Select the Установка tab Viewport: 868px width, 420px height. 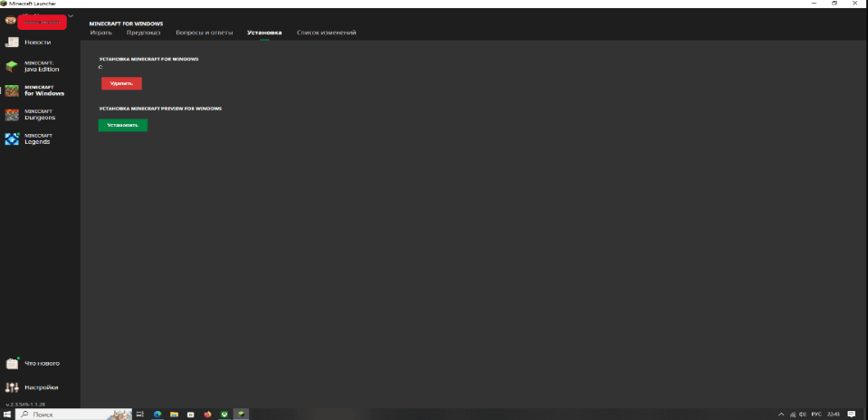coord(264,33)
